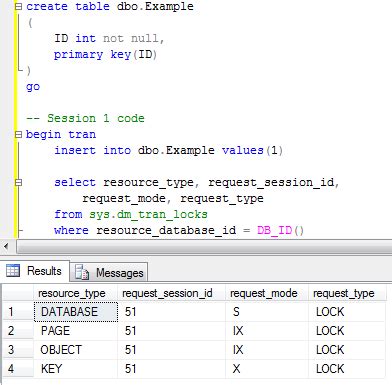Click LOCK cell in KEY row

click(347, 369)
